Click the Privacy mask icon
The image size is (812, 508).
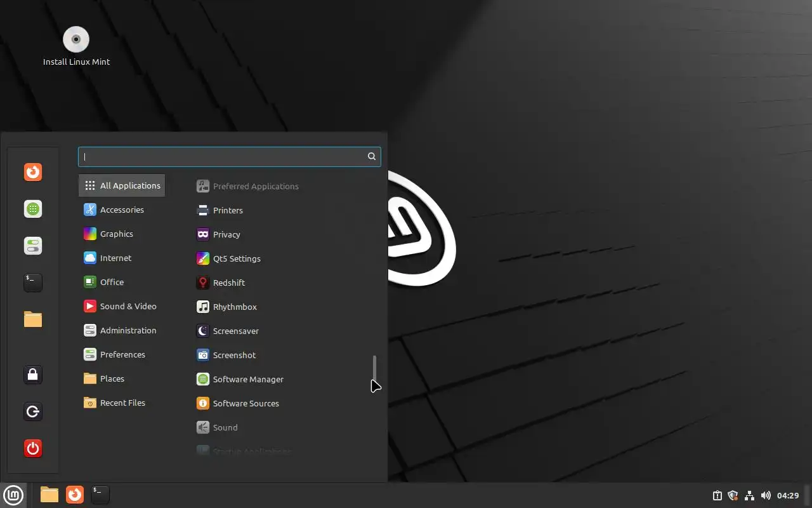(x=202, y=234)
